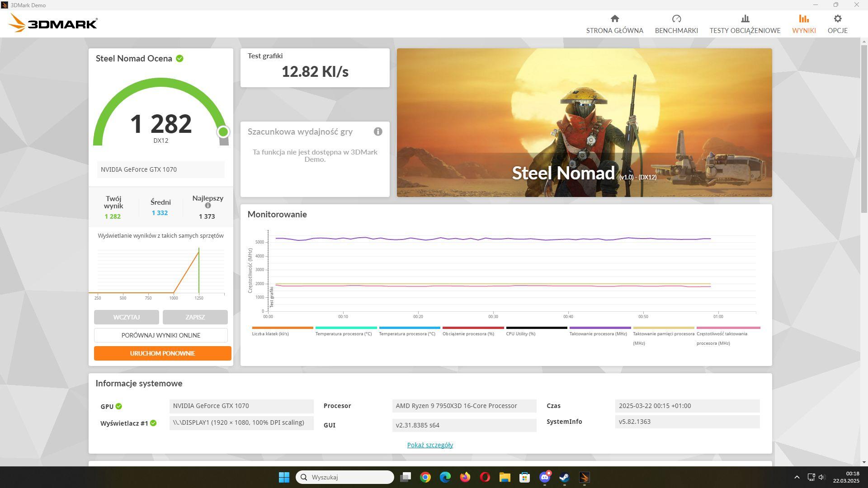Click green checkmark beside GPU label
The width and height of the screenshot is (868, 488).
point(118,406)
